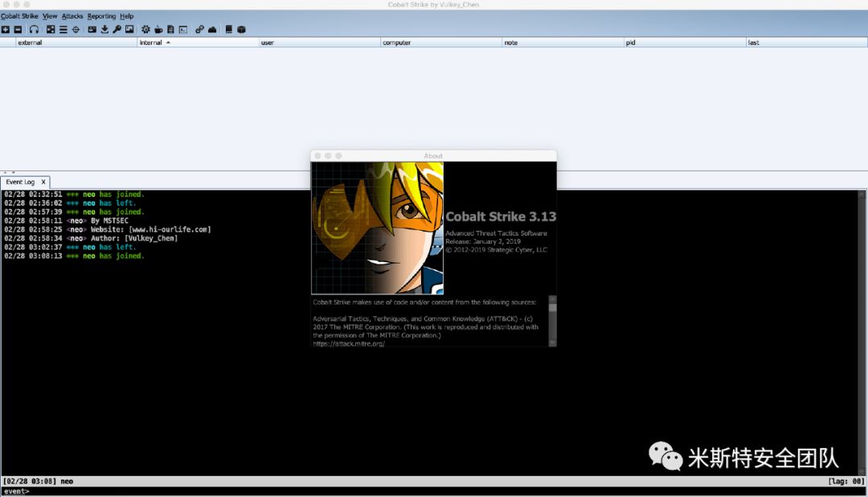
Task: Click the Manage Web Server cloud icon
Action: click(x=212, y=30)
